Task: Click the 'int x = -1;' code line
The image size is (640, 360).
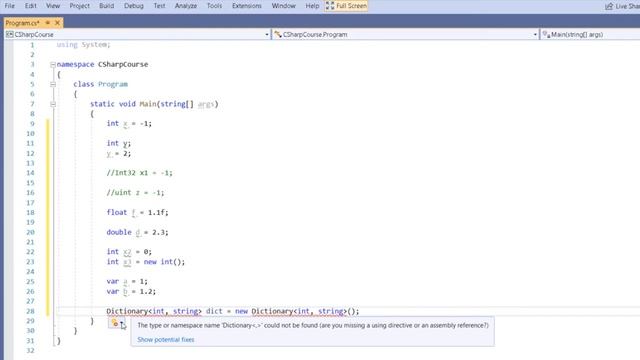Action: click(x=129, y=124)
